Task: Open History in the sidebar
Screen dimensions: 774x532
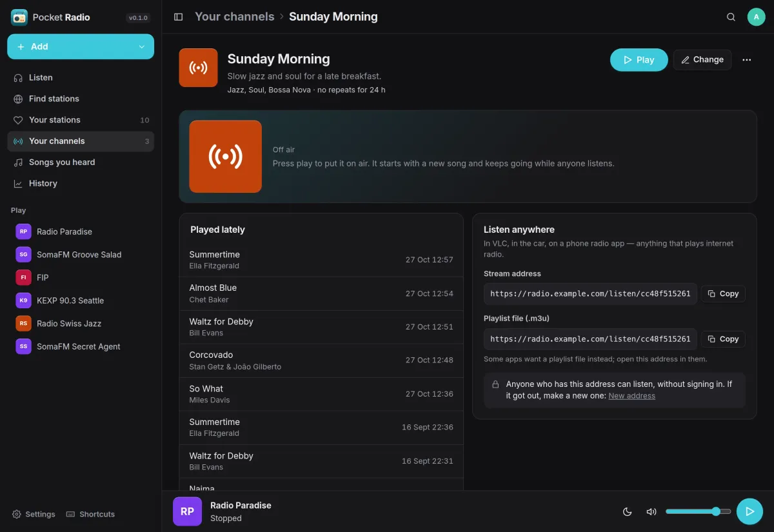Action: (81, 183)
